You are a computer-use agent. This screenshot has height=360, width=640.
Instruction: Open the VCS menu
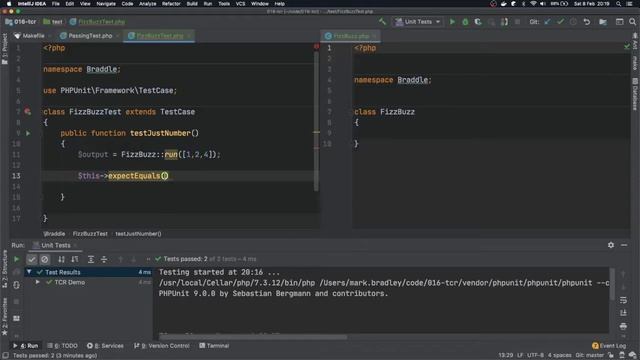(240, 4)
